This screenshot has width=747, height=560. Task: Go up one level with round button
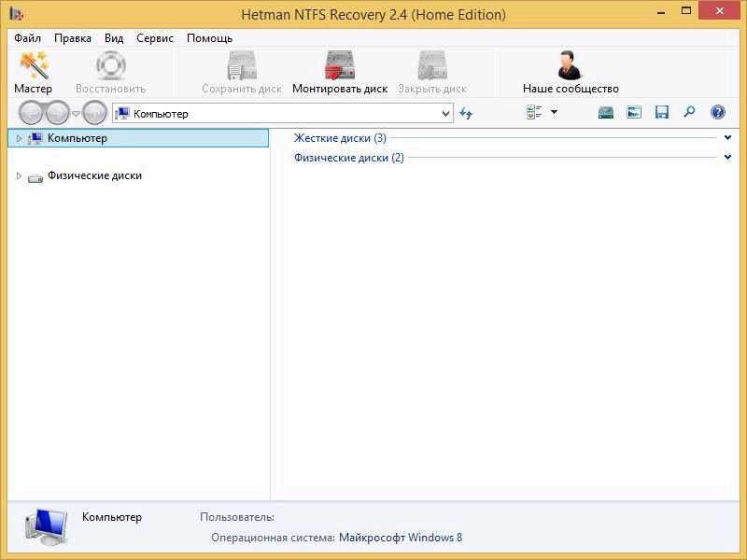pyautogui.click(x=94, y=113)
